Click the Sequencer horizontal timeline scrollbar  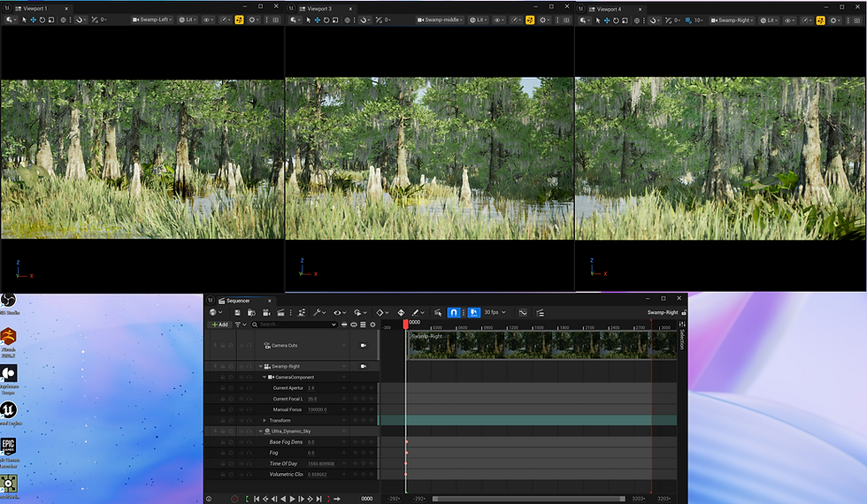[x=529, y=499]
